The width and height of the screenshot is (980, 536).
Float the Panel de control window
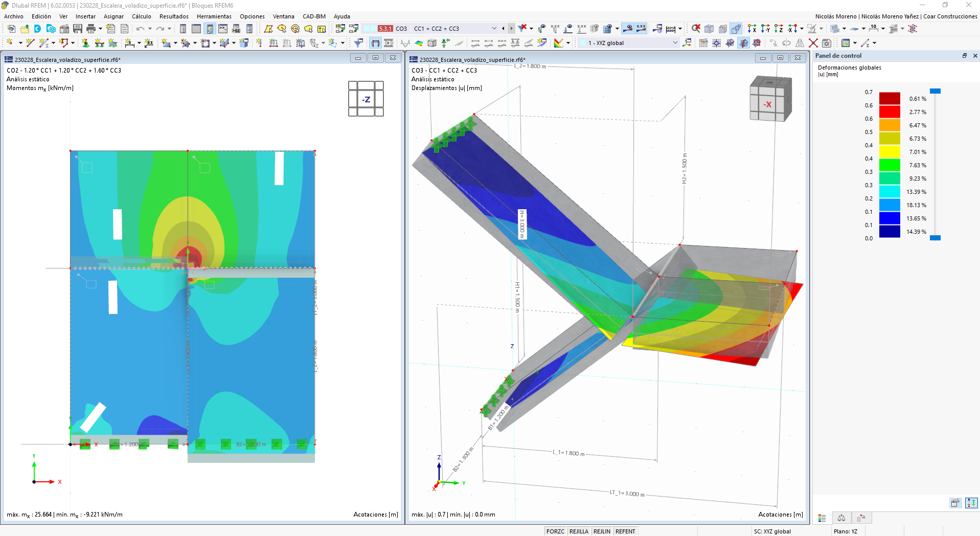point(965,56)
